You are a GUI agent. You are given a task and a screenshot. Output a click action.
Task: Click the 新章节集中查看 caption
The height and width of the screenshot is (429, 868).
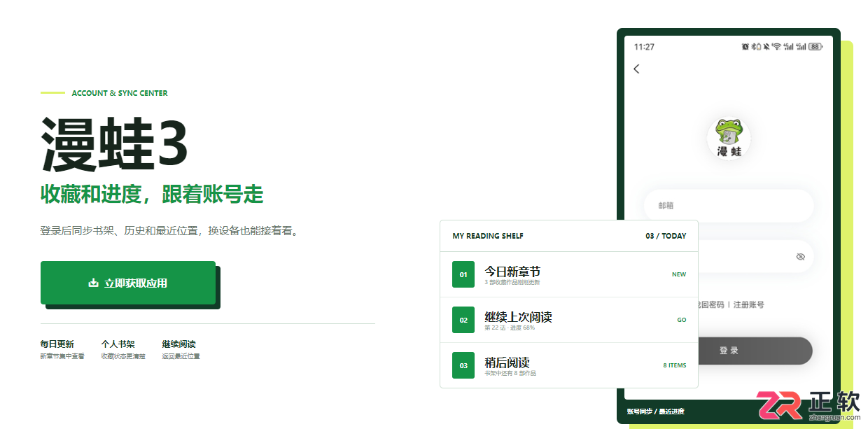click(x=62, y=356)
